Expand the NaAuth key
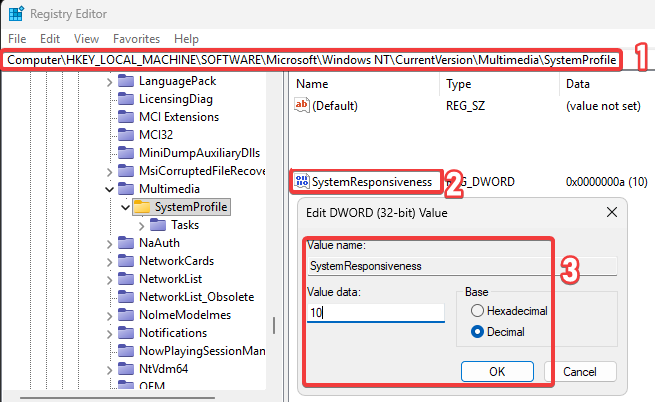This screenshot has height=402, width=655. click(109, 244)
